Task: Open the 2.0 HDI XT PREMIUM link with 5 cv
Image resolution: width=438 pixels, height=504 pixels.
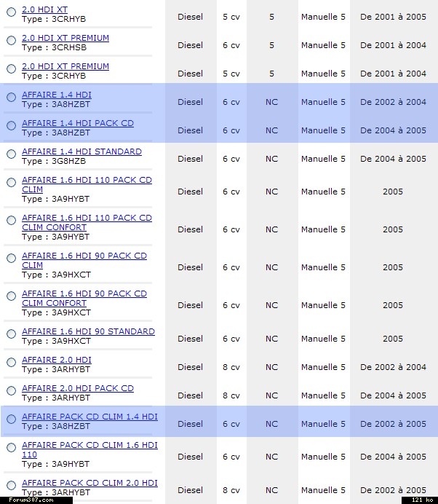Action: pyautogui.click(x=65, y=66)
